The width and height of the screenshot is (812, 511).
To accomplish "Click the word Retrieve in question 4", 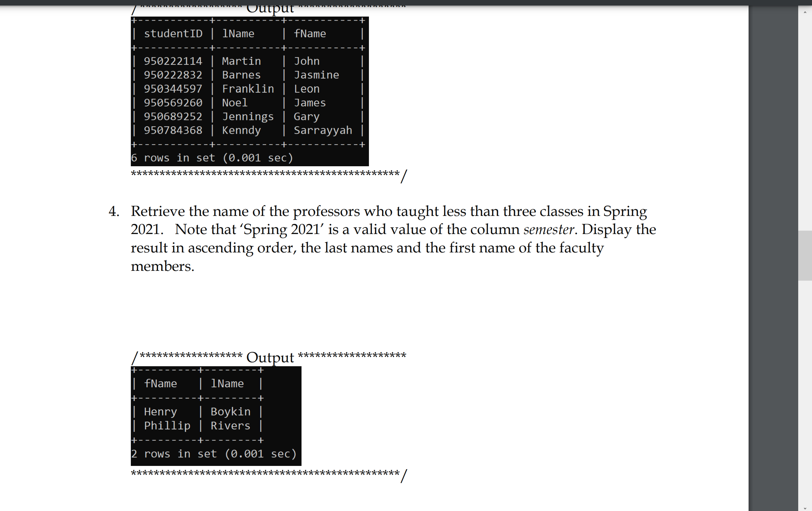I will tap(158, 211).
